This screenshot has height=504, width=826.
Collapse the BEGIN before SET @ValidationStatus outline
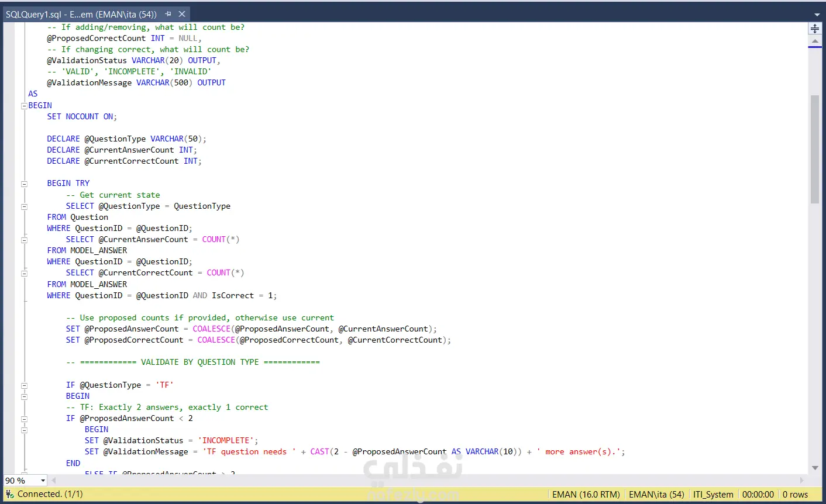point(24,430)
